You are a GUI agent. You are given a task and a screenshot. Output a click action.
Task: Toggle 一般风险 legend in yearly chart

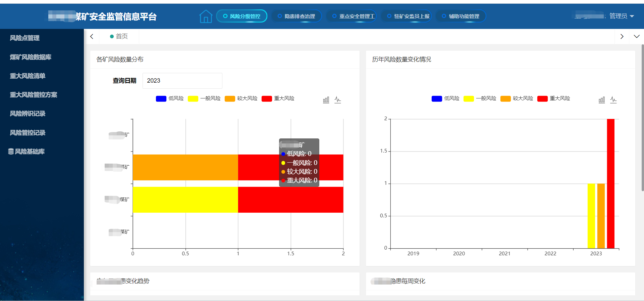(x=480, y=98)
